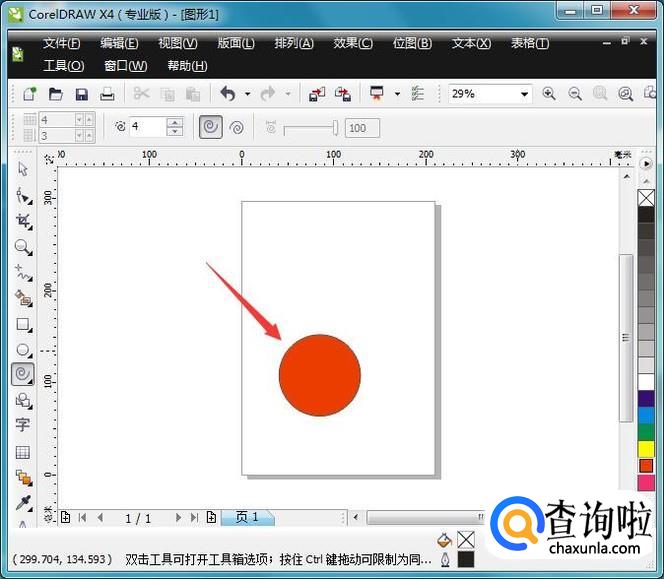664x579 pixels.
Task: Open the 文件(F) menu
Action: click(x=62, y=43)
